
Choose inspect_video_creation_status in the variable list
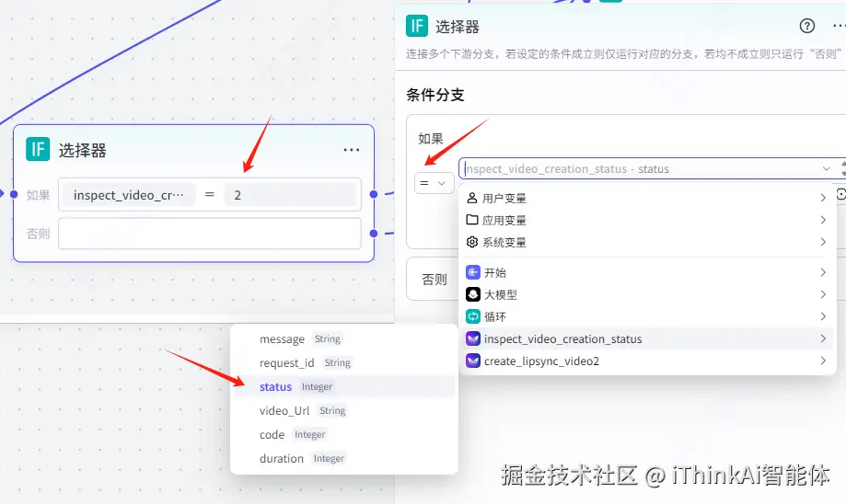[647, 338]
